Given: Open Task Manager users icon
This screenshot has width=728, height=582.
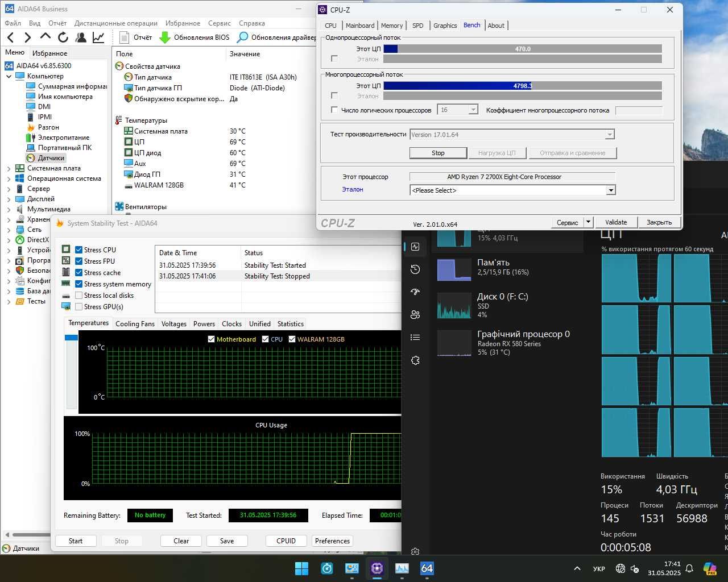Looking at the screenshot, I should click(415, 315).
